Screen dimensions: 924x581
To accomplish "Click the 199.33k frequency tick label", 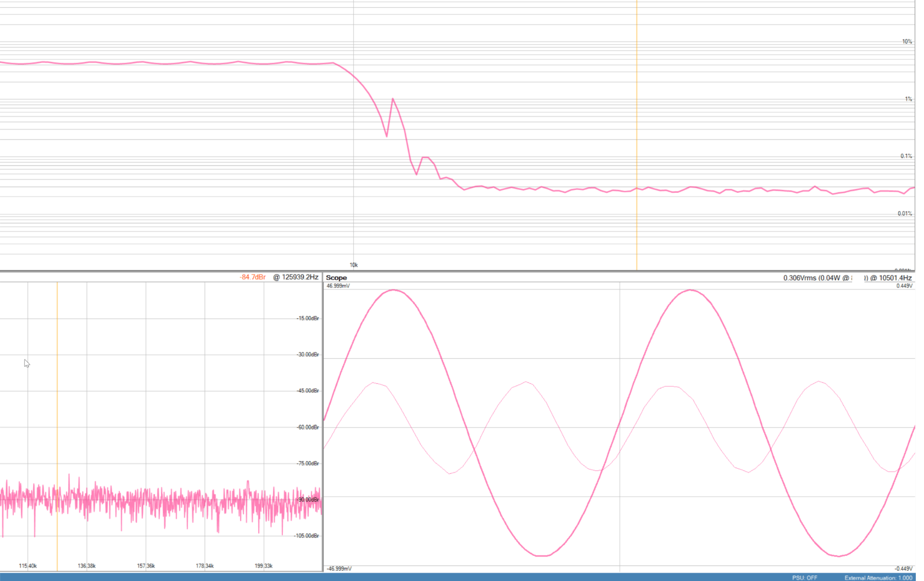I will point(264,566).
